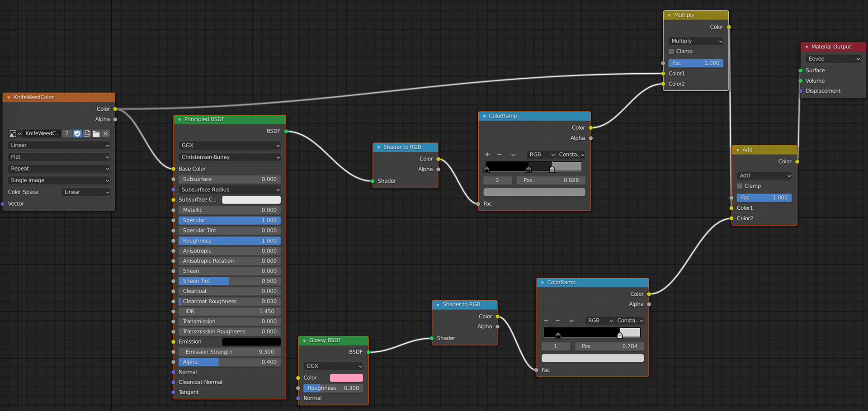Screen dimensions: 868x411
Task: Enable Clamp checkbox in Add node
Action: coord(740,186)
